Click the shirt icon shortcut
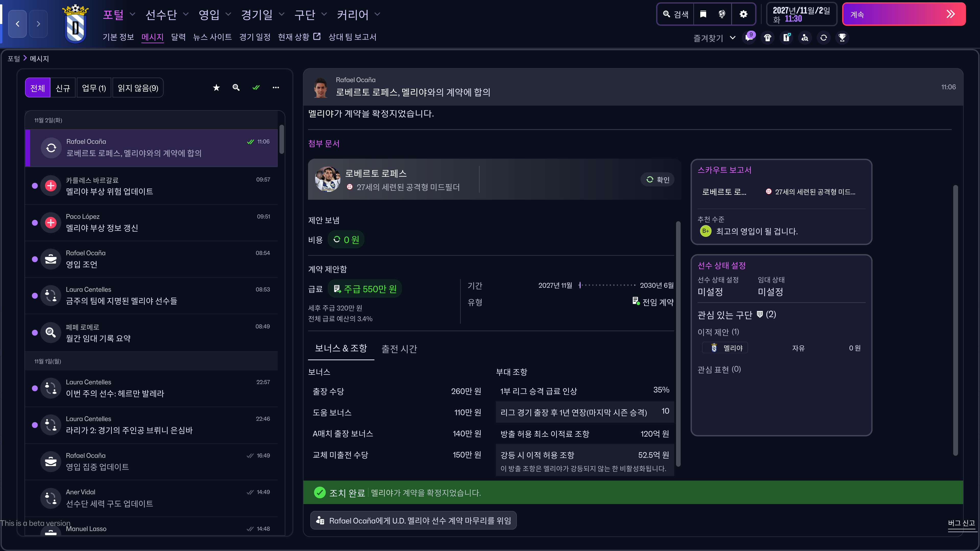Viewport: 980px width, 551px height. 768,38
